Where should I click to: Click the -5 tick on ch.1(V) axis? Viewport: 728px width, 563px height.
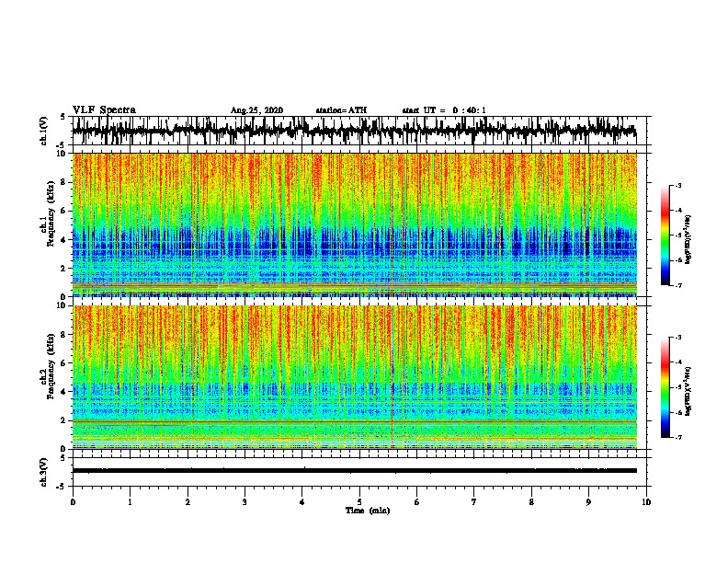(62, 145)
